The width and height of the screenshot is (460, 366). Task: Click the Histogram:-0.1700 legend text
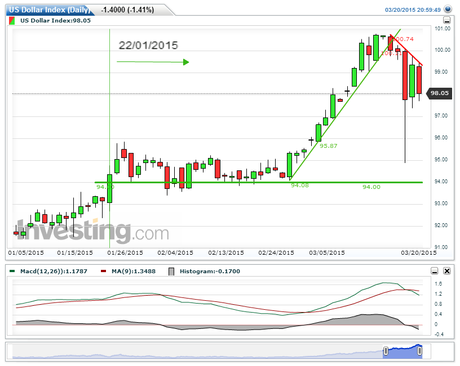pos(210,271)
